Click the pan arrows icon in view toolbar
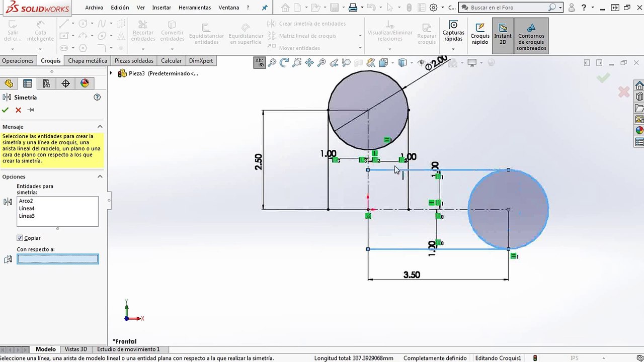This screenshot has height=362, width=644. (309, 63)
